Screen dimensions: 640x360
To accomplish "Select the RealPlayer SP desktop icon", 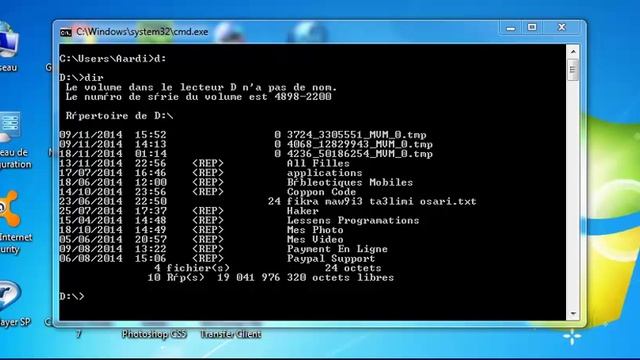I will pos(12,304).
